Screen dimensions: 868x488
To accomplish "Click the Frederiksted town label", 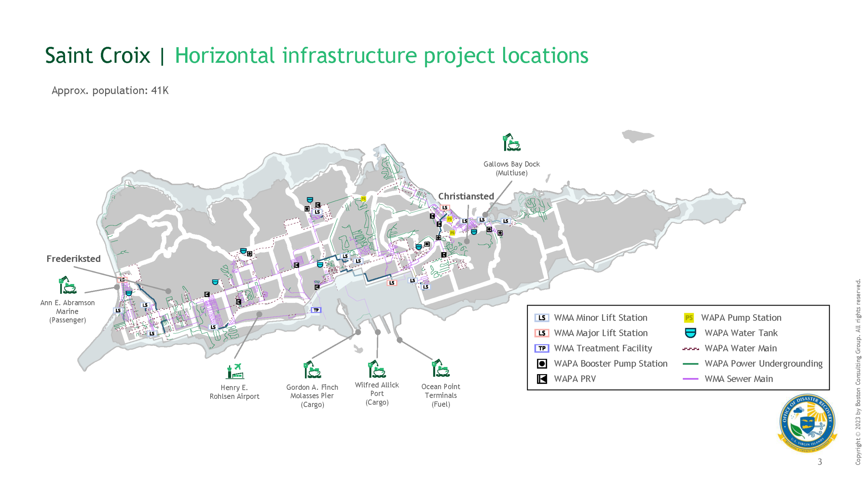I will click(74, 259).
